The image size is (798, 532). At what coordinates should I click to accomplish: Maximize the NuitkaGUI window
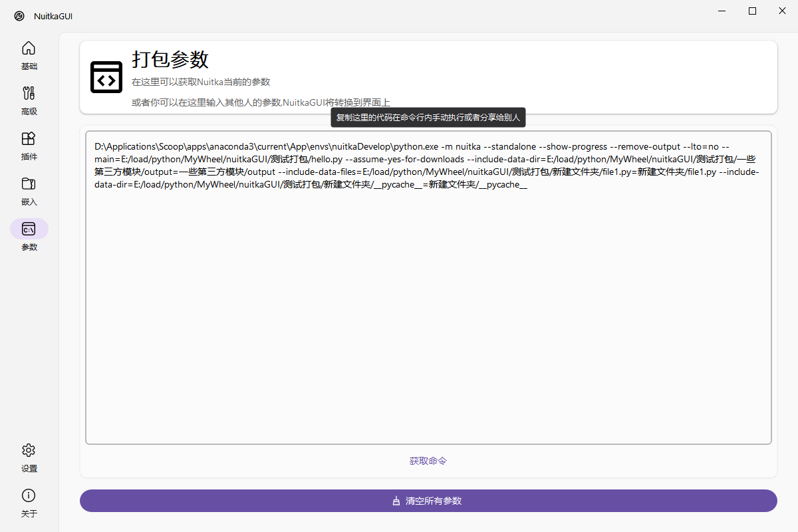[x=752, y=11]
